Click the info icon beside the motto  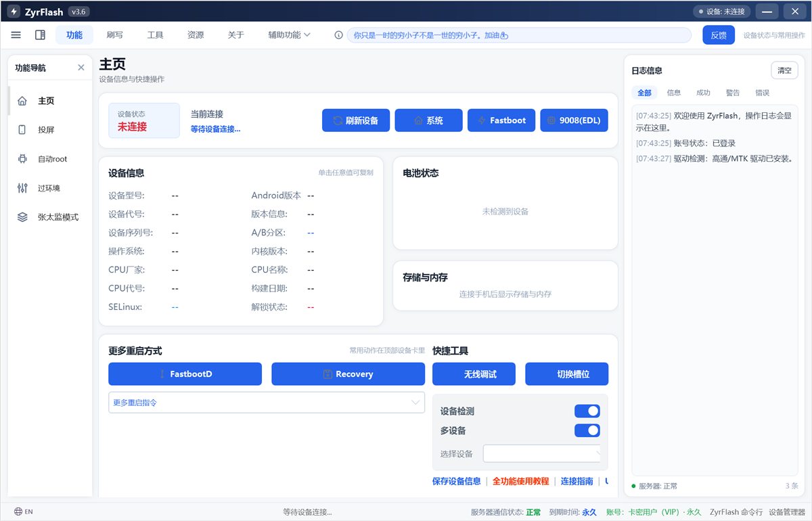(x=339, y=35)
